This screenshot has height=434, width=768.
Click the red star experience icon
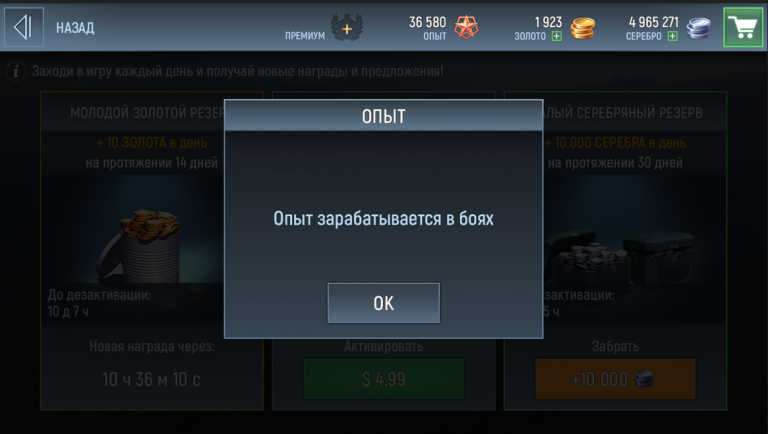466,27
